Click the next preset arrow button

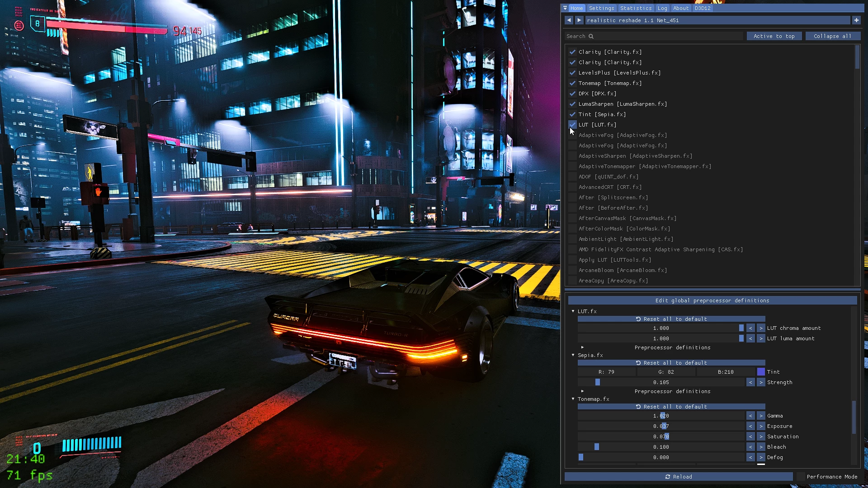[579, 20]
